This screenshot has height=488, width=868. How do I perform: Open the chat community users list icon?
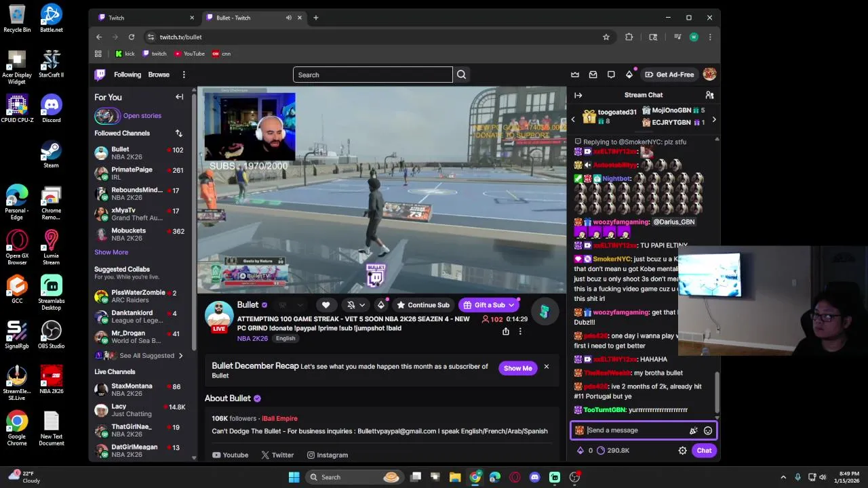709,95
